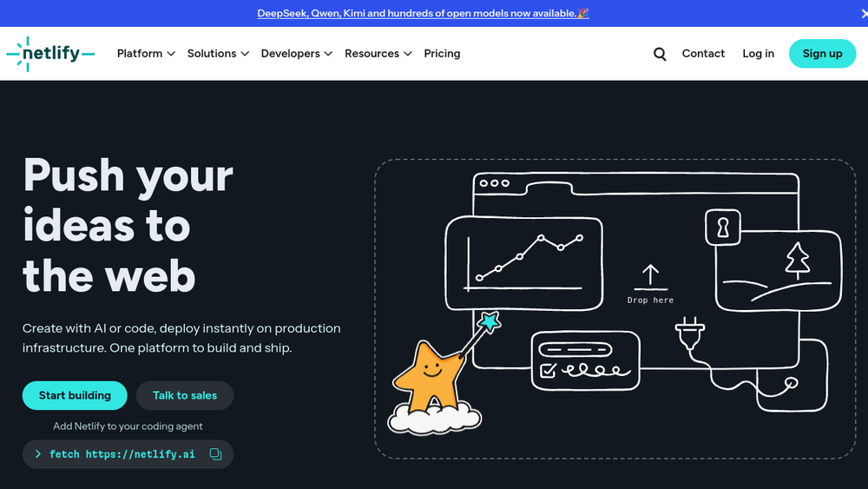Image resolution: width=868 pixels, height=489 pixels.
Task: Click the 'Add Netlify to your coding agent' text
Action: pos(128,426)
